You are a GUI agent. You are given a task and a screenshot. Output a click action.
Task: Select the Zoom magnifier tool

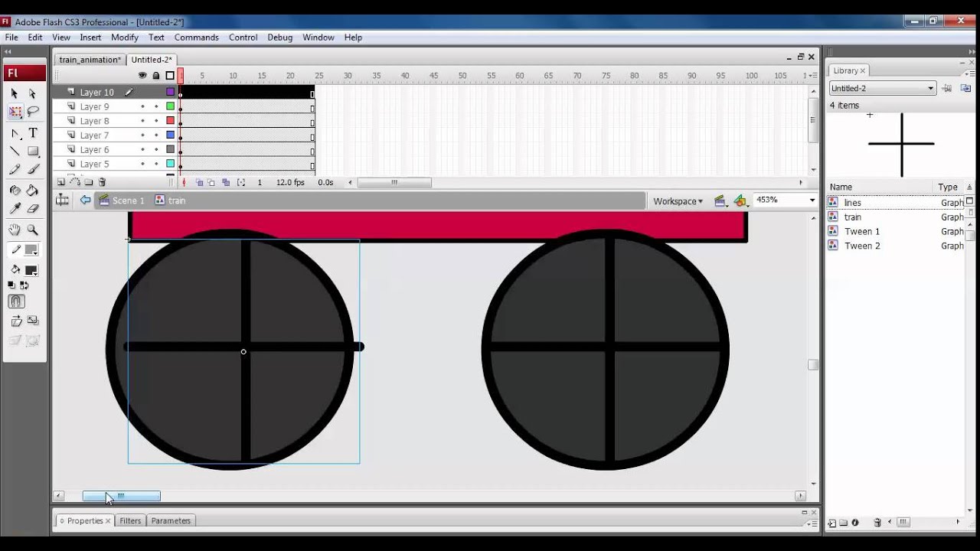coord(33,230)
